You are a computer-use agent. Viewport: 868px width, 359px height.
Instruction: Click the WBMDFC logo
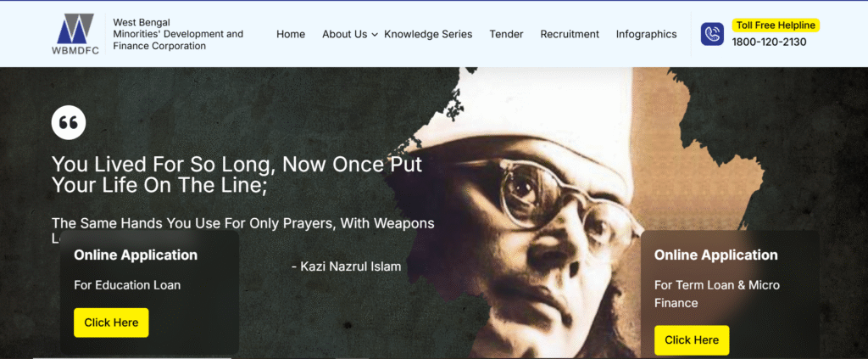point(75,34)
